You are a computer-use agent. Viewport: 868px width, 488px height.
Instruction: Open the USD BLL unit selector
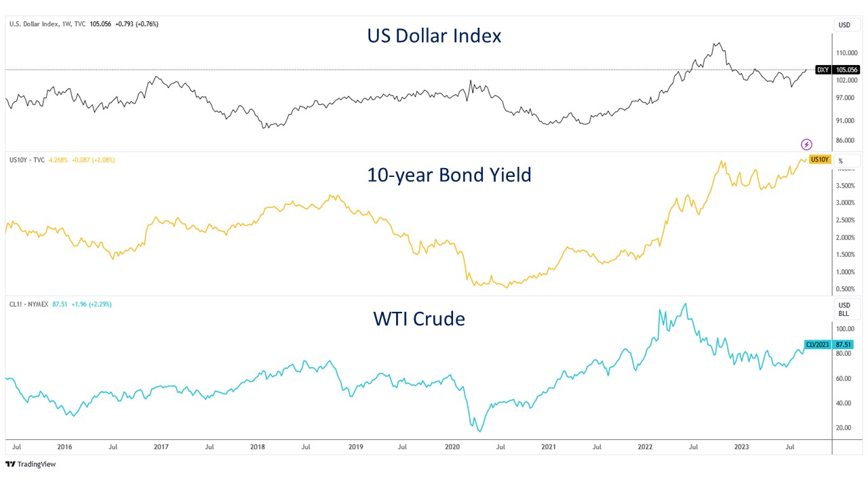pos(844,309)
